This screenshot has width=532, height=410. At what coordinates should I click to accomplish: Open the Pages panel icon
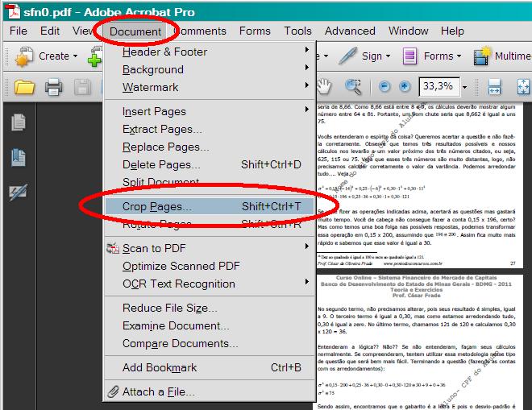pos(19,122)
